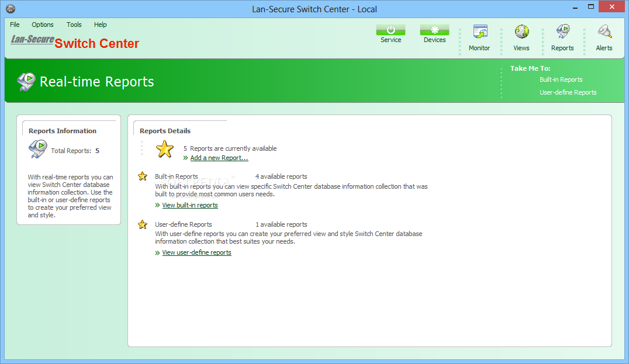Click the Take Me To label

(x=530, y=68)
